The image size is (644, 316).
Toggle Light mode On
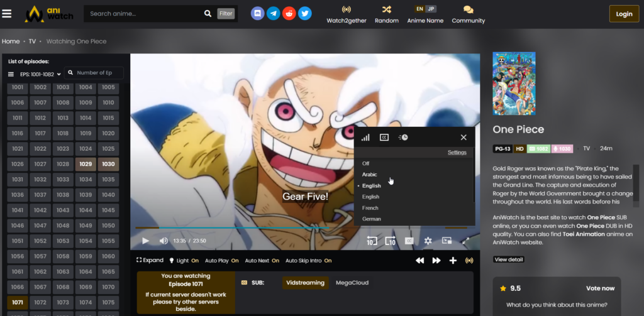tap(184, 261)
